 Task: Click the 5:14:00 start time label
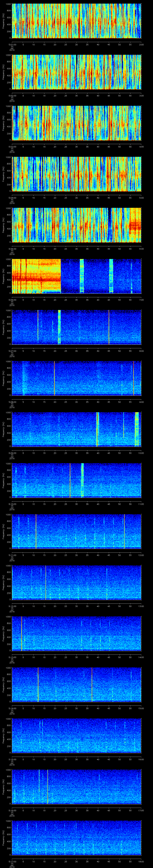click(x=12, y=708)
